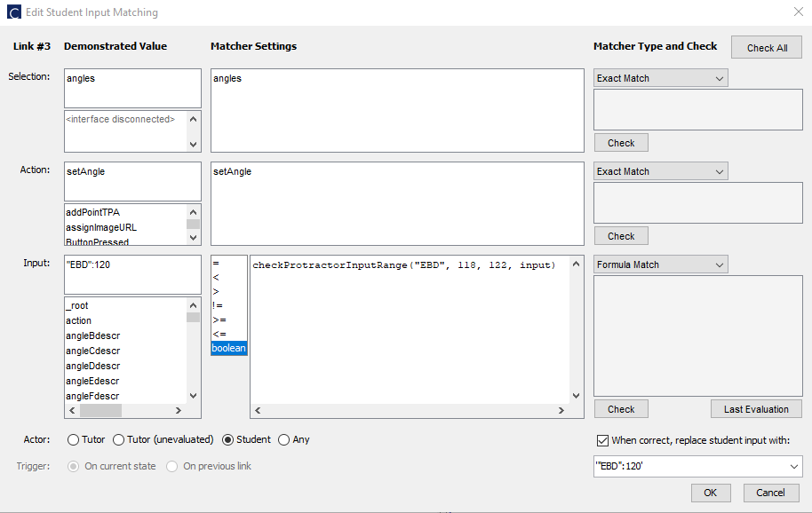The image size is (812, 513).
Task: Click the Cancel button
Action: point(770,493)
